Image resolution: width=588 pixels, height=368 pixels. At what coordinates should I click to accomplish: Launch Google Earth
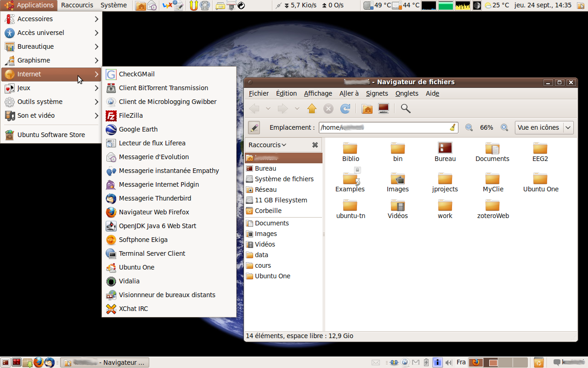169,129
